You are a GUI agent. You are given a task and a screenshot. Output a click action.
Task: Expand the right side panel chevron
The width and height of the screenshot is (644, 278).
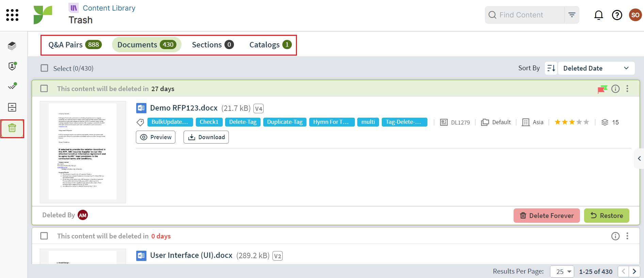point(639,158)
